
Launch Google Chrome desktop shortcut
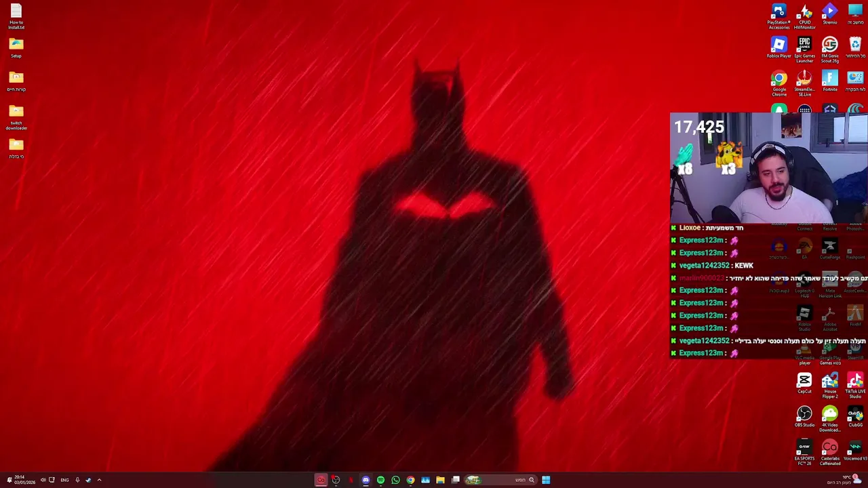pyautogui.click(x=778, y=83)
